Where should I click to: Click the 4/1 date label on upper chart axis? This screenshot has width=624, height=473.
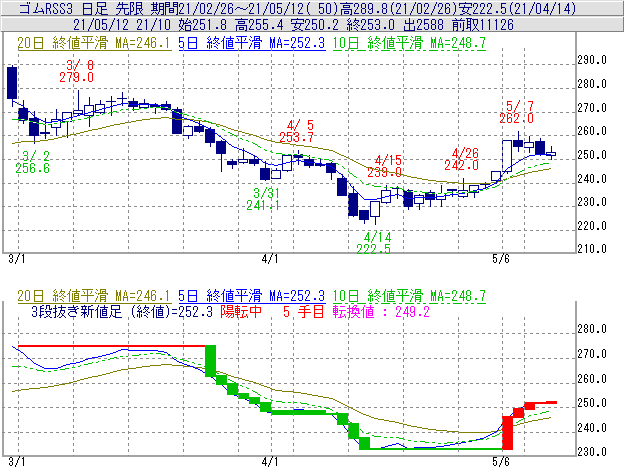click(270, 259)
